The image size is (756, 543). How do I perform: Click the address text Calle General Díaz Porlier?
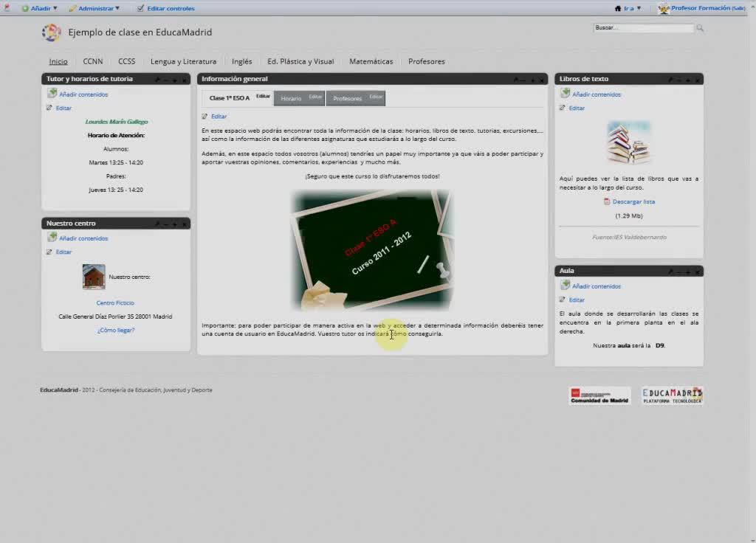pyautogui.click(x=115, y=317)
